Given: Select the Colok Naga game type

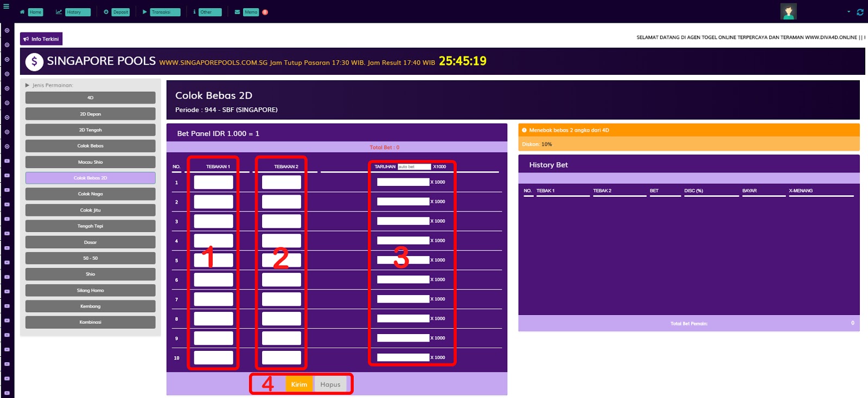Looking at the screenshot, I should coord(90,194).
